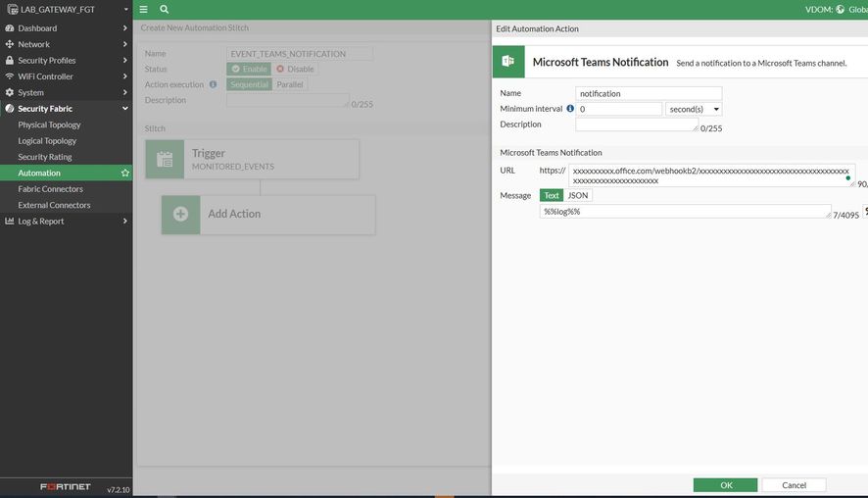Click the VDOM globe icon
868x498 pixels.
[x=840, y=10]
